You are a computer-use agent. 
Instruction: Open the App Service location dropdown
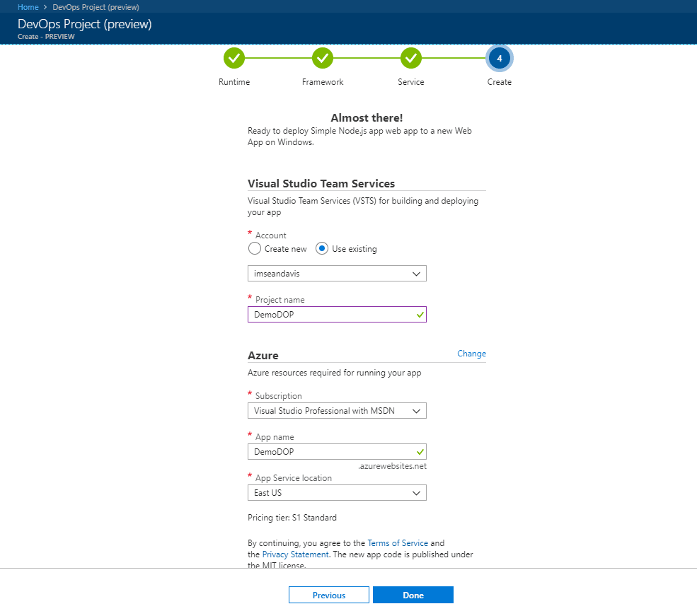pyautogui.click(x=337, y=493)
